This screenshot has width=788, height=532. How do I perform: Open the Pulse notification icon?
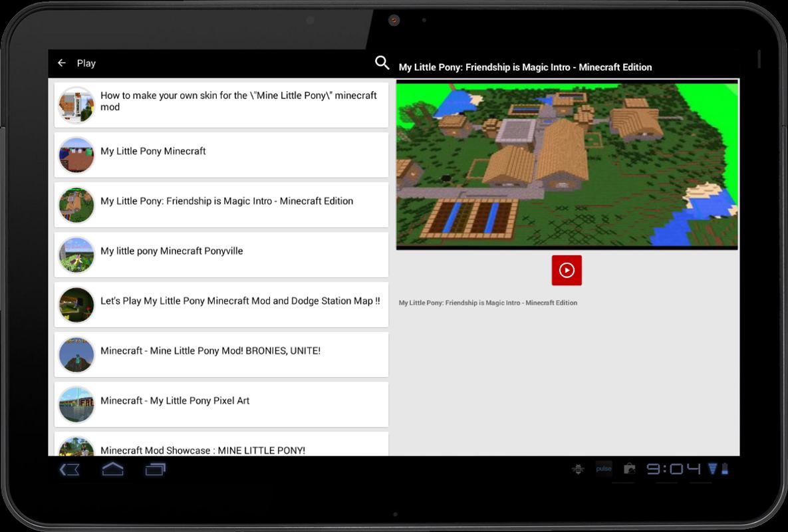(x=604, y=469)
